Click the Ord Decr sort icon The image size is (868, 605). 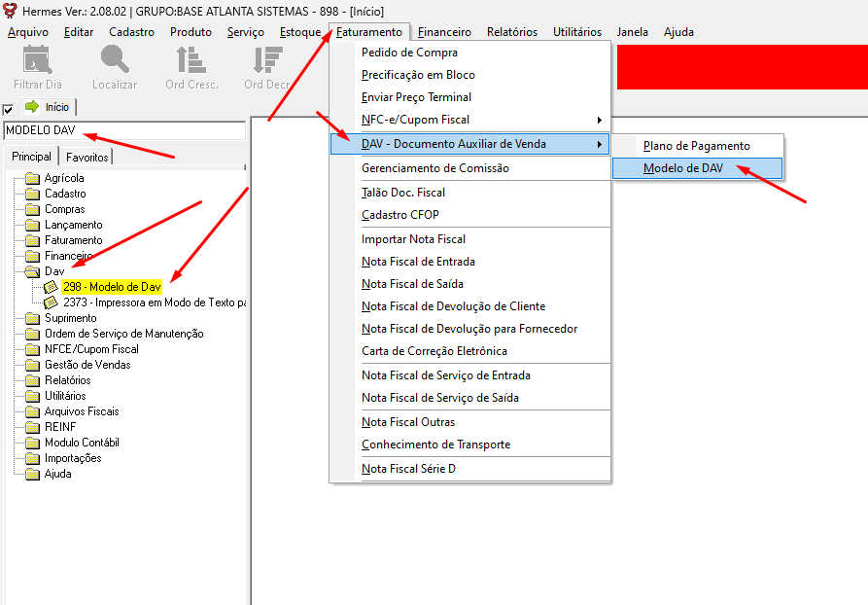click(268, 60)
